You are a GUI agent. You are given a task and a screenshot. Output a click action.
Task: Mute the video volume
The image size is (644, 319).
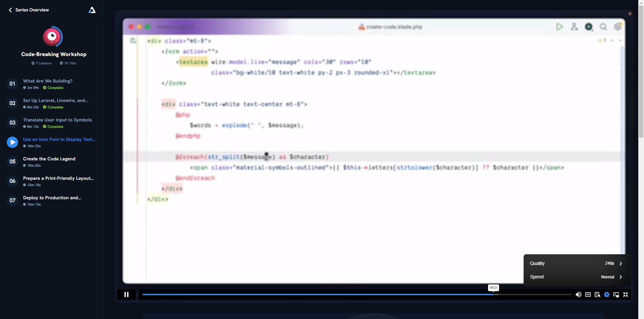(579, 295)
